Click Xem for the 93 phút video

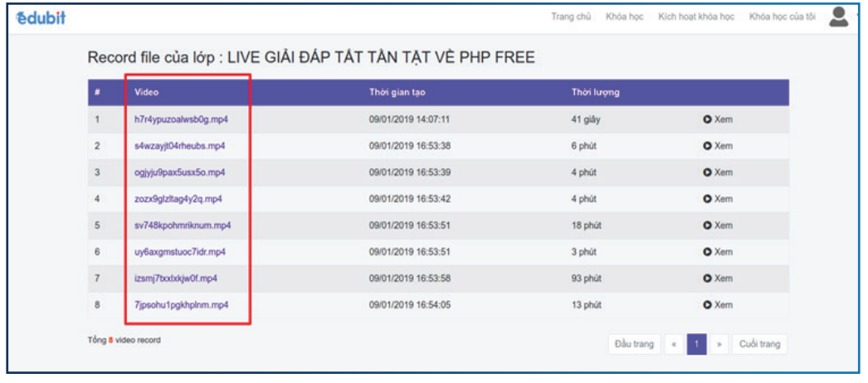[718, 279]
